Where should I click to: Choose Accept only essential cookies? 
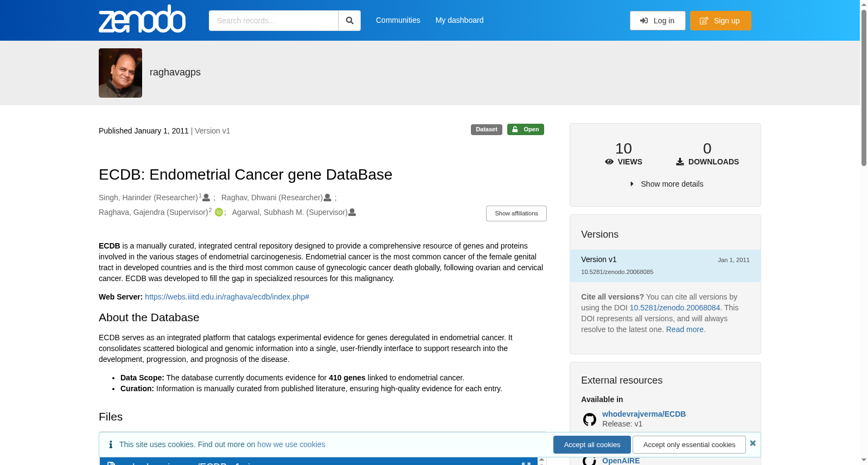(689, 444)
